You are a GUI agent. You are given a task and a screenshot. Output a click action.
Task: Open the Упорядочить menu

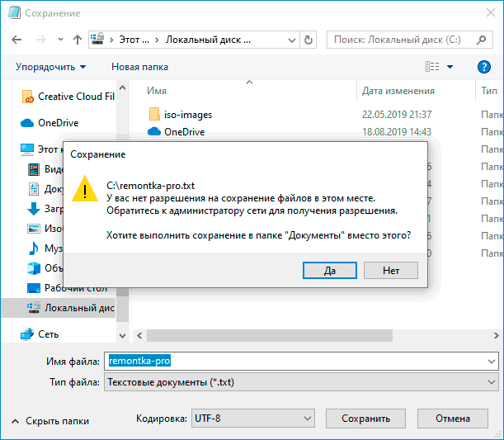pyautogui.click(x=50, y=67)
